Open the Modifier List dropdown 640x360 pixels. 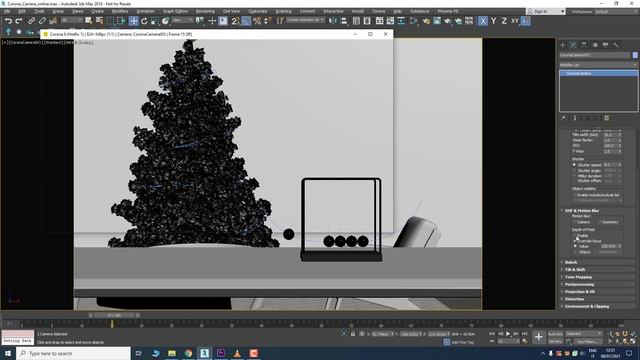coord(598,65)
